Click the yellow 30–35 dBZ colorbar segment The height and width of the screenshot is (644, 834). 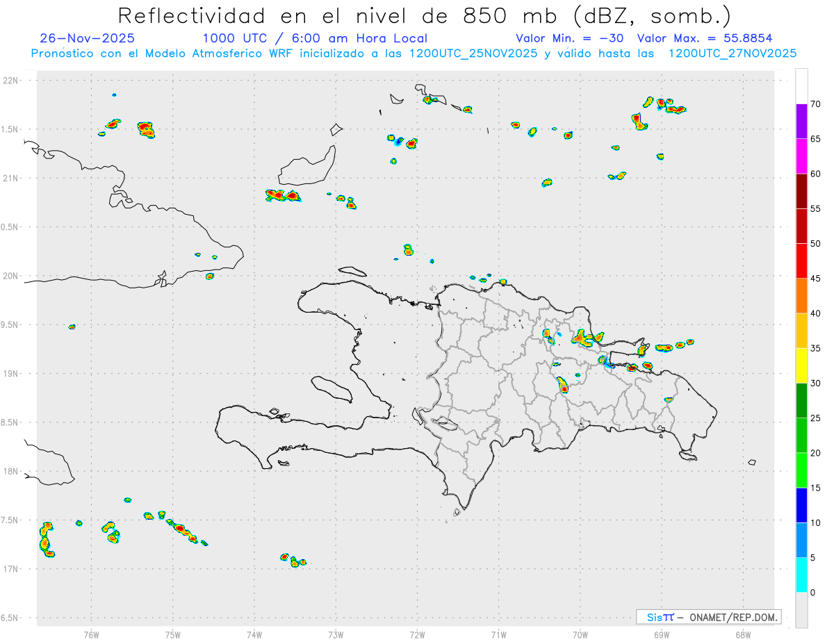tap(801, 365)
